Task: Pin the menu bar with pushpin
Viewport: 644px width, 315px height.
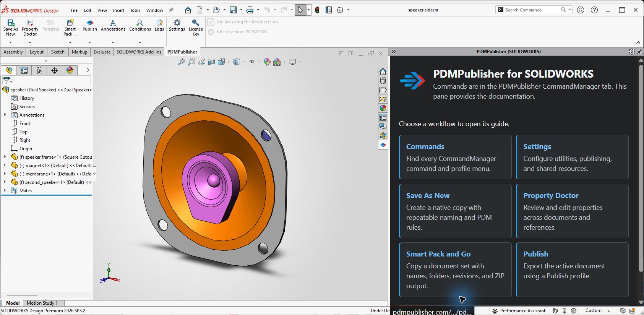Action: (171, 10)
